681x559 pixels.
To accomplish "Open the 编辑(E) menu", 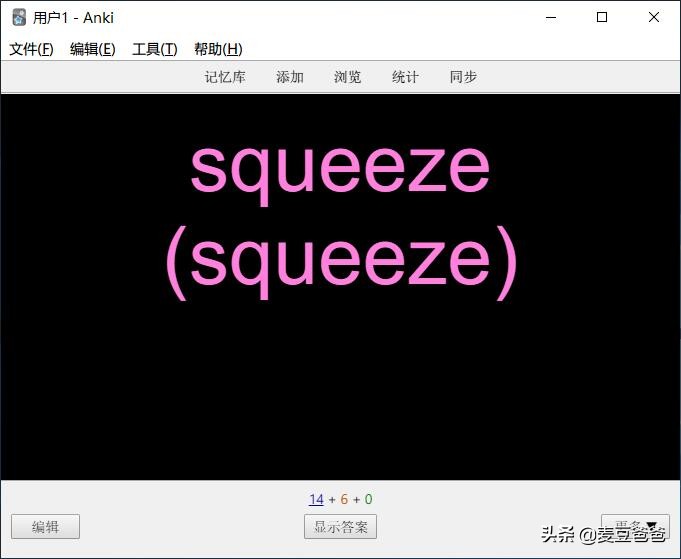I will coord(93,49).
